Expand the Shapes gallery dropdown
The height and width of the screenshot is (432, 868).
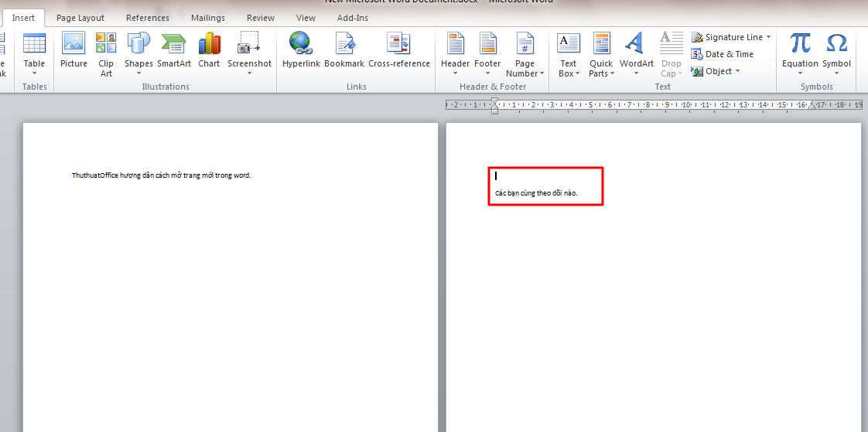(138, 73)
